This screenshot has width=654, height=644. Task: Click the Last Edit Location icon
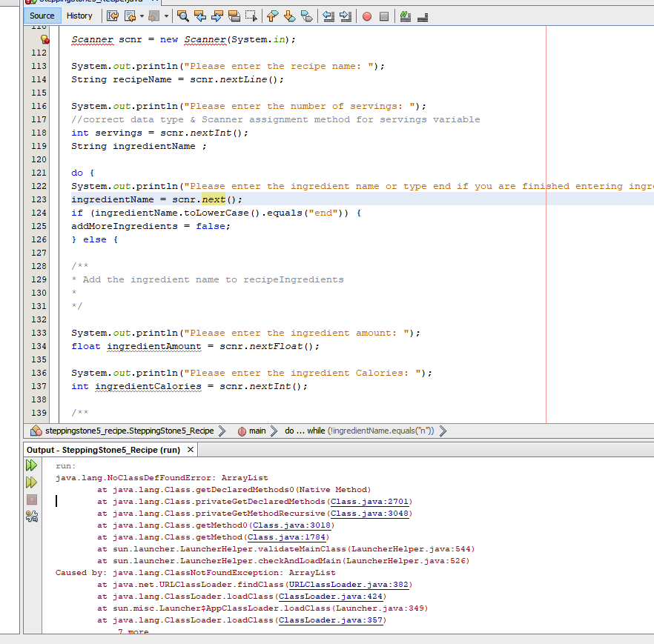tap(112, 16)
